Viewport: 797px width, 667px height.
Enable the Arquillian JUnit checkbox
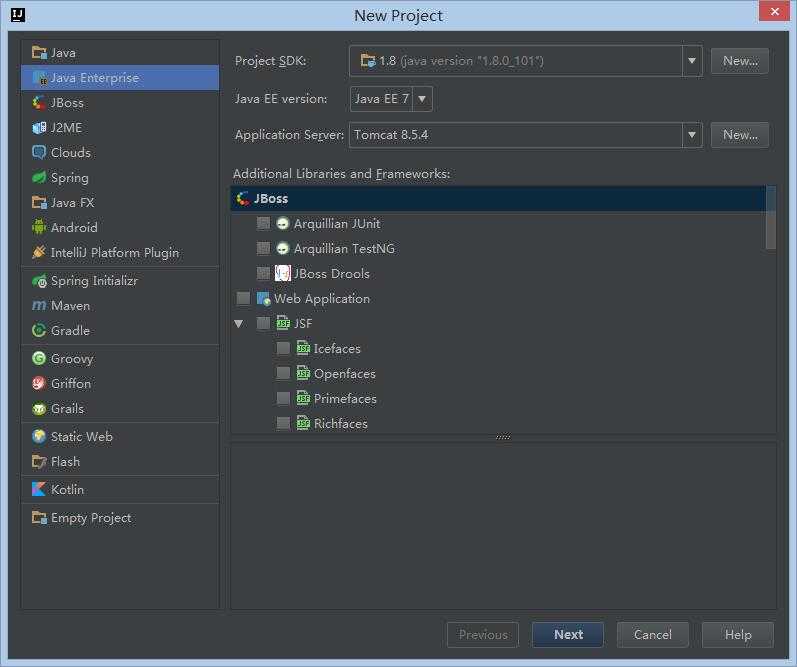pyautogui.click(x=263, y=223)
